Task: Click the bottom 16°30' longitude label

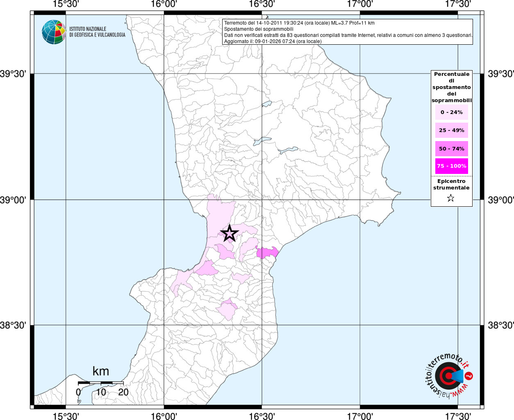Action: (262, 416)
